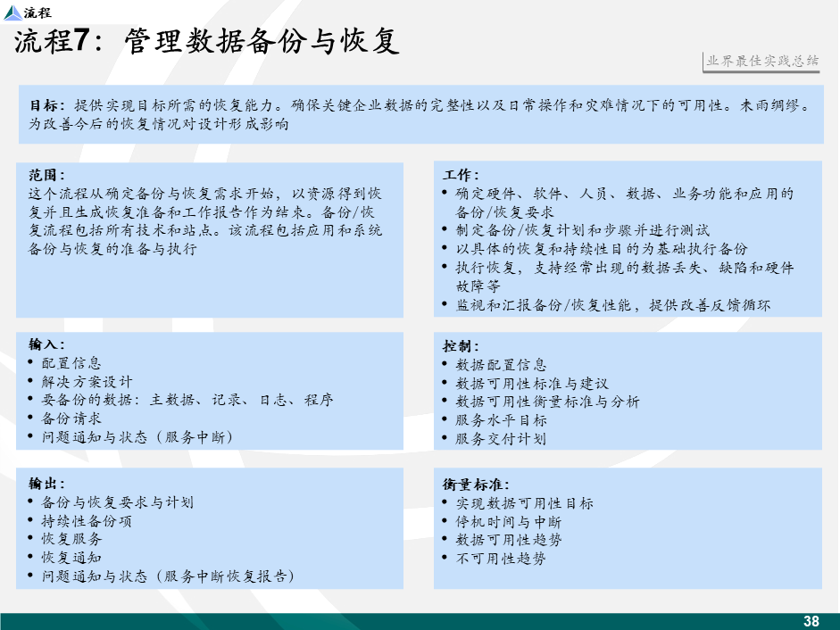840x630 pixels.
Task: Click the 输出 heading
Action: point(46,484)
